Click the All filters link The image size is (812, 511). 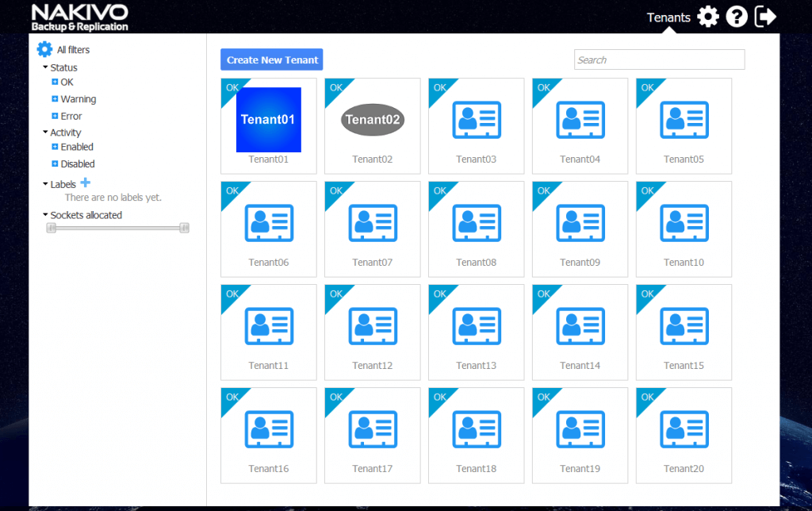pos(73,50)
